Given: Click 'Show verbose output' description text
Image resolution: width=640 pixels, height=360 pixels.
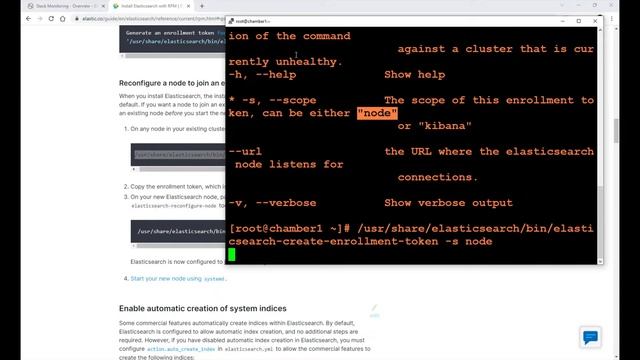Looking at the screenshot, I should coord(448,203).
